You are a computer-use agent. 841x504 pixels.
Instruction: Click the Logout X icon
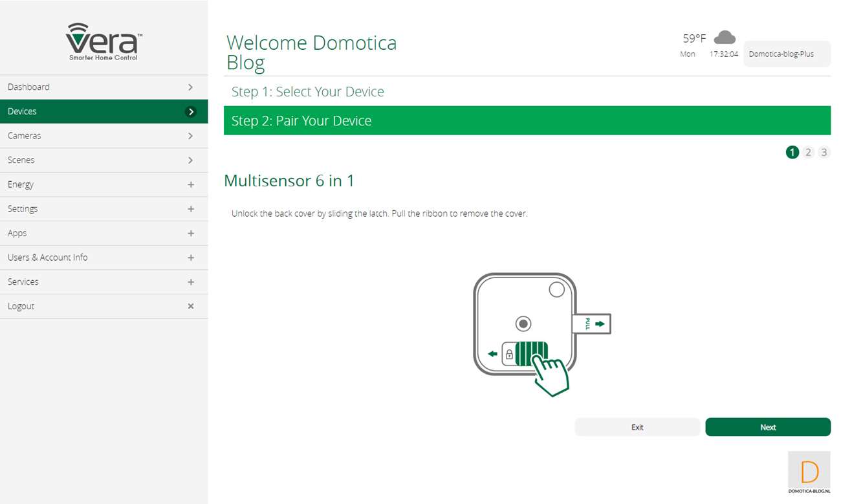191,306
